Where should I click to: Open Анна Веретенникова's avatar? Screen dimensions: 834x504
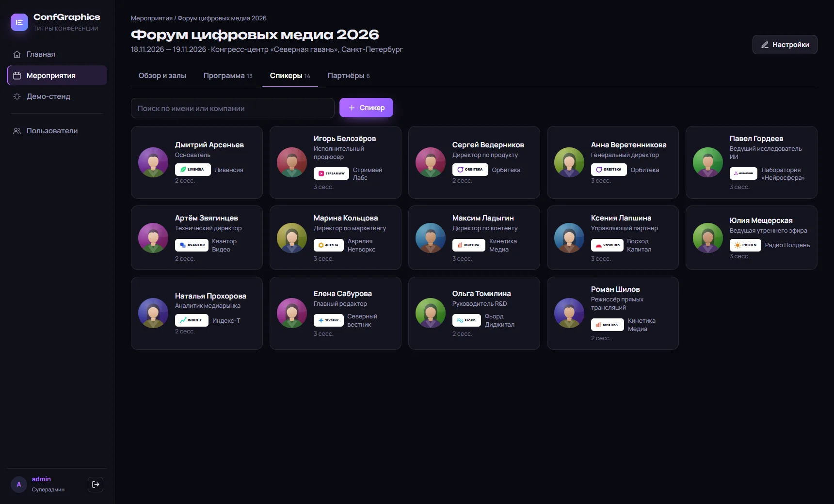point(569,162)
